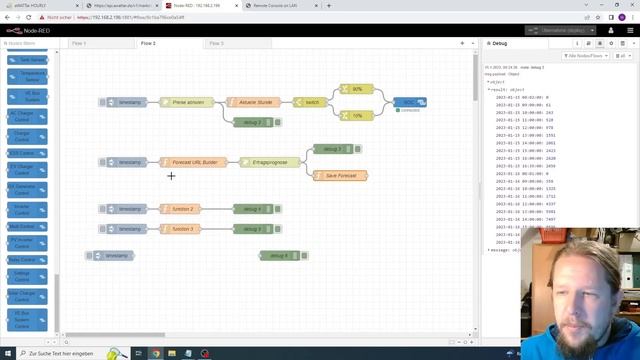The height and width of the screenshot is (360, 640).
Task: Select the Temperature Sensor palette node
Action: click(x=27, y=76)
